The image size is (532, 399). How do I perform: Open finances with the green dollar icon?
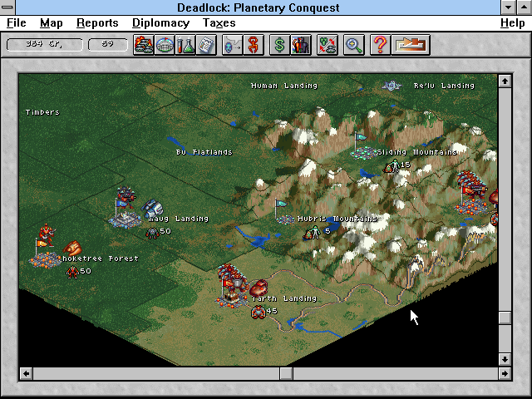click(x=279, y=44)
